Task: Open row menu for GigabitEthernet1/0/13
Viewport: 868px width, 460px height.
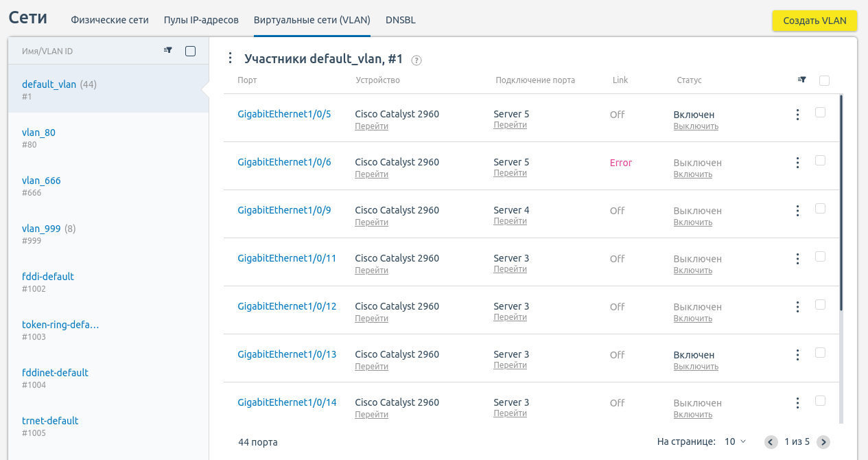Action: pos(797,355)
